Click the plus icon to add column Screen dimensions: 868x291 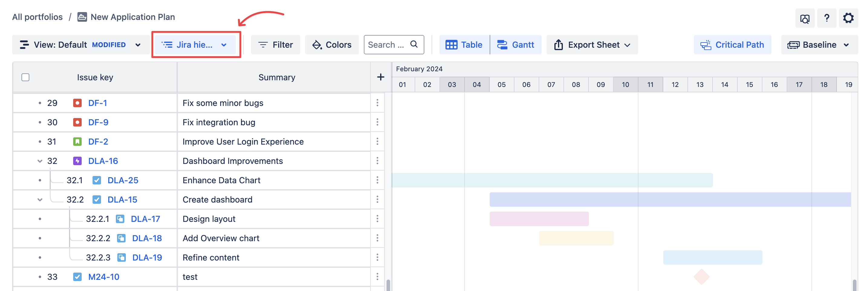click(x=380, y=77)
